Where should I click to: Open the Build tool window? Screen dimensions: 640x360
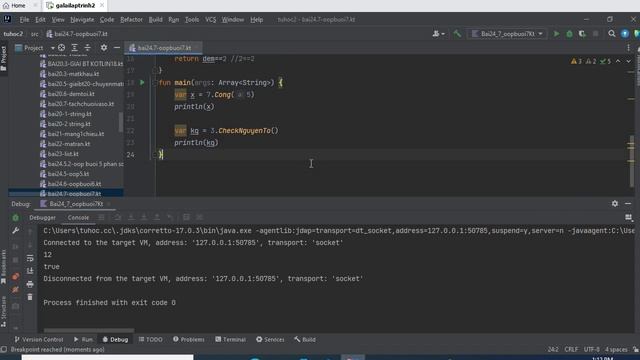tap(305, 339)
